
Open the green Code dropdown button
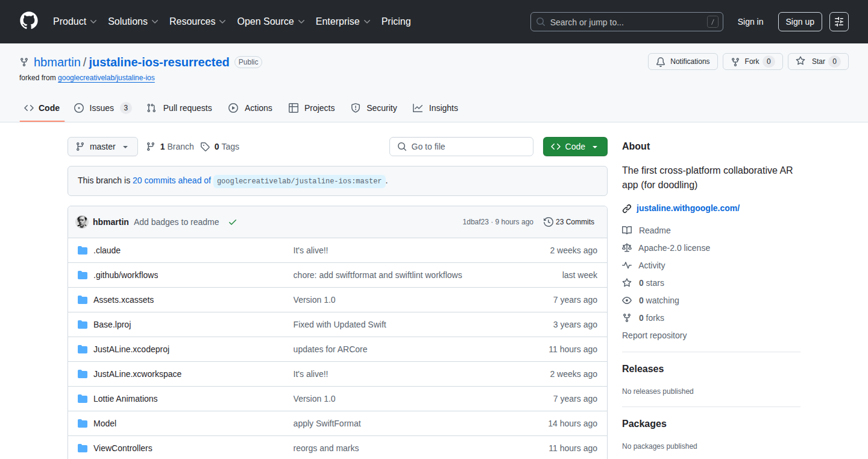(575, 147)
